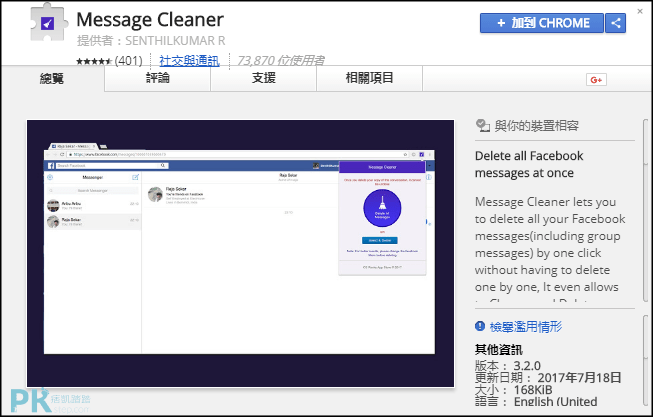Open the 檢舉濫用情形 report abuse link
This screenshot has width=653, height=417.
tap(526, 326)
